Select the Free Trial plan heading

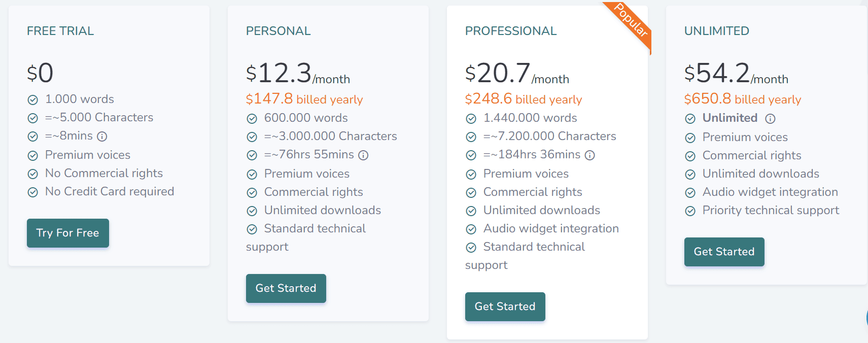coord(60,30)
